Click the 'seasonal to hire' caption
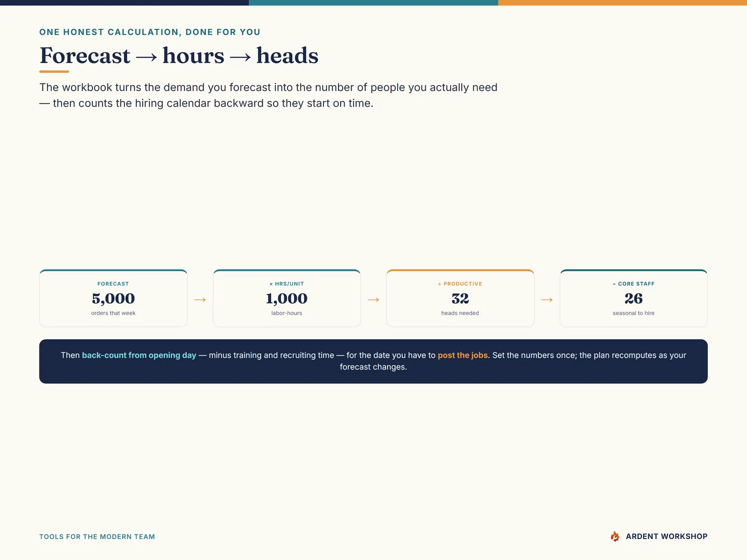This screenshot has width=747, height=560. (634, 313)
